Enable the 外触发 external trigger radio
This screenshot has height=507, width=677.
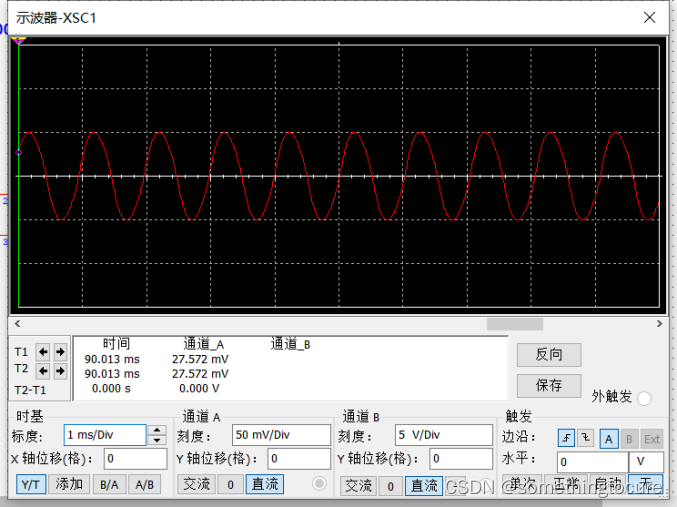(644, 398)
